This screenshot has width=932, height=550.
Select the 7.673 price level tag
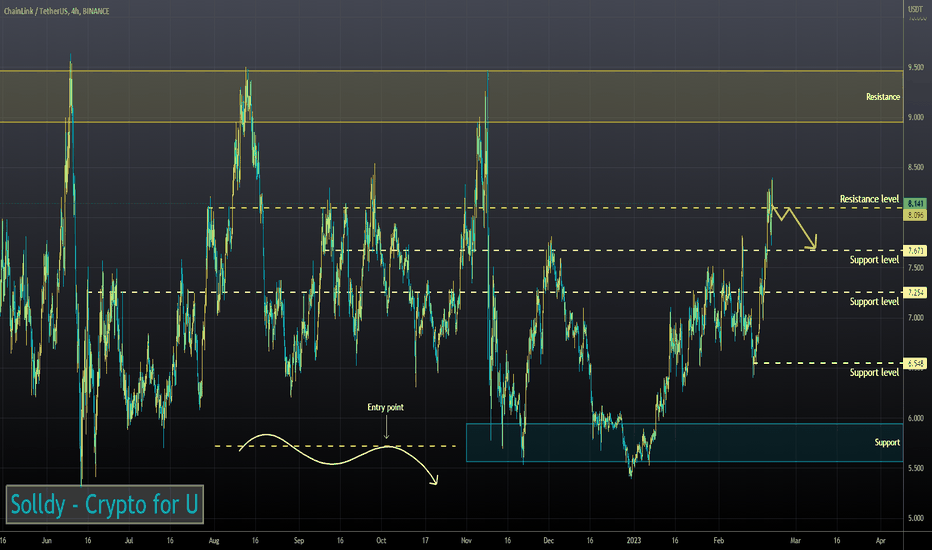[915, 251]
